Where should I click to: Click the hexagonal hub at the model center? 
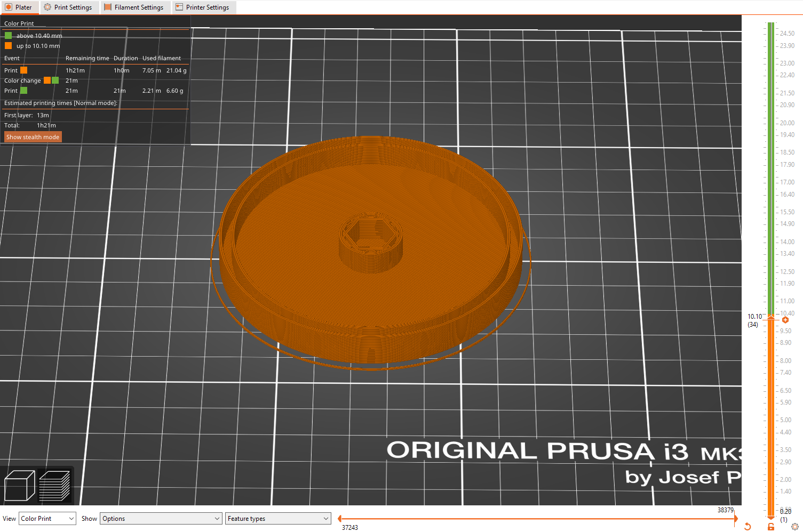370,243
